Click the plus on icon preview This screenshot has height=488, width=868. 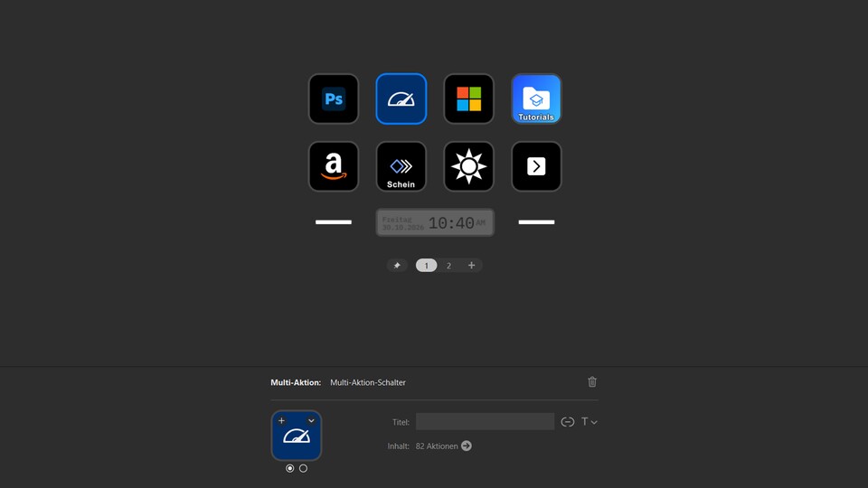point(281,420)
